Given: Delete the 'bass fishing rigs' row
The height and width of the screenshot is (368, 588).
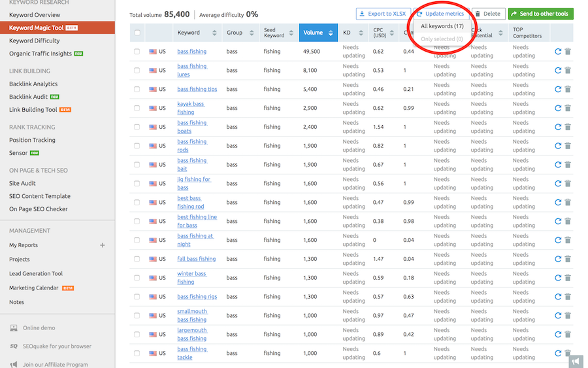Looking at the screenshot, I should (x=568, y=297).
